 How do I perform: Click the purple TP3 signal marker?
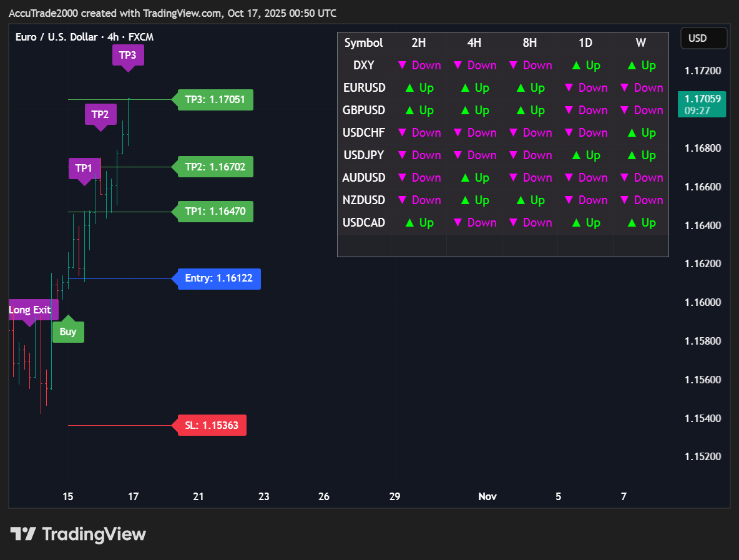[128, 55]
